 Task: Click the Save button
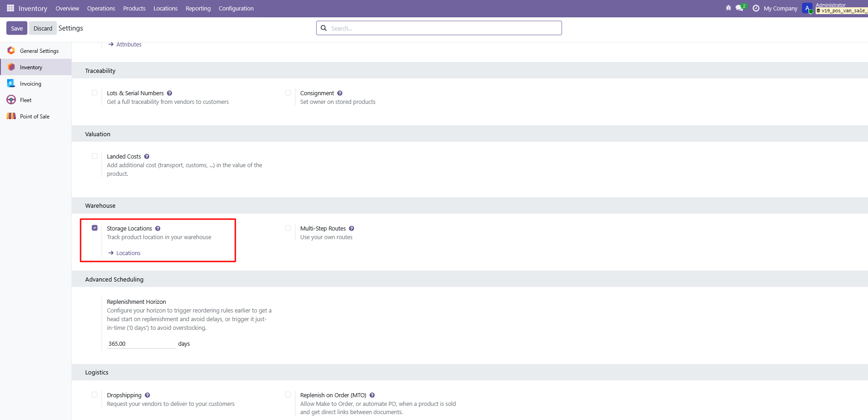(x=17, y=28)
